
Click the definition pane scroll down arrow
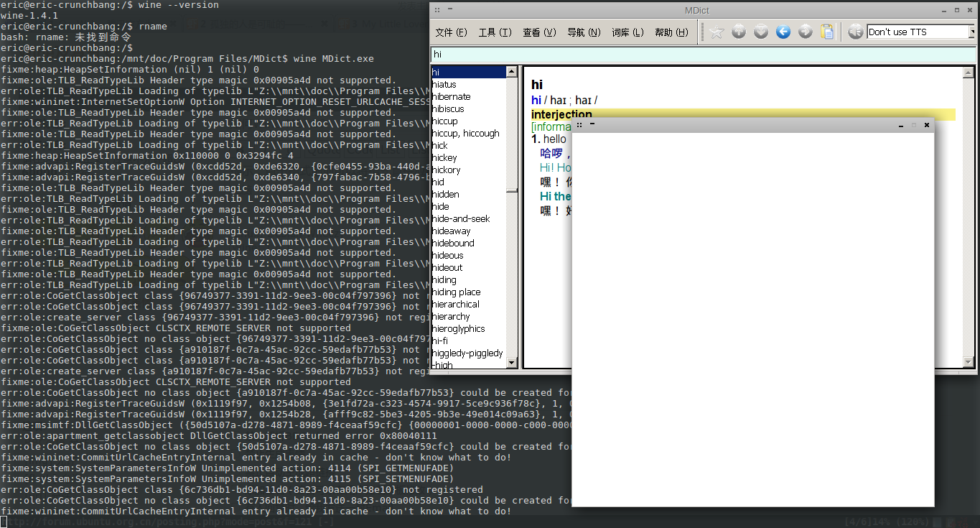coord(968,363)
